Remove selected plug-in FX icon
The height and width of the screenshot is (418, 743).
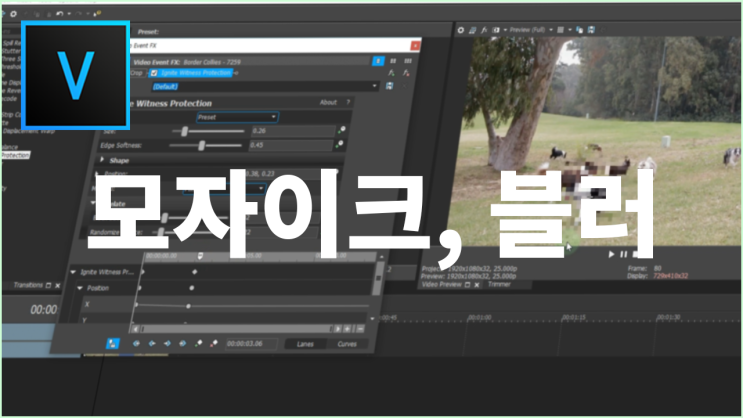(406, 73)
